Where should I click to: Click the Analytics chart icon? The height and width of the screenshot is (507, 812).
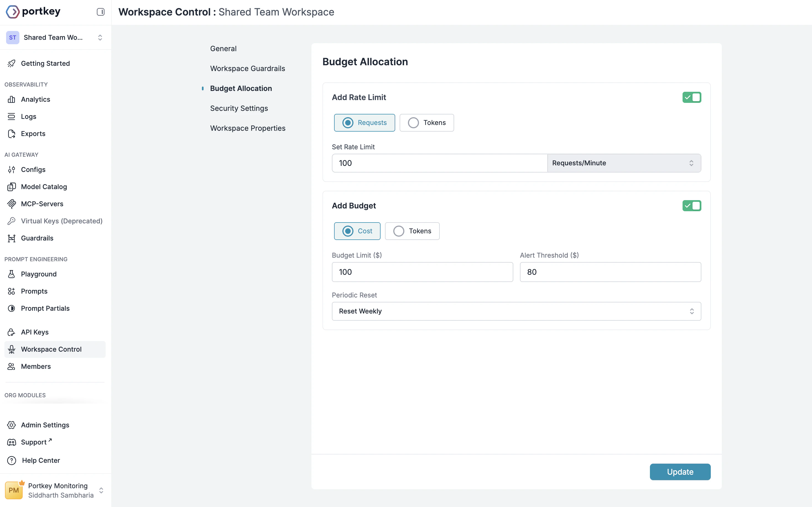[x=11, y=99]
